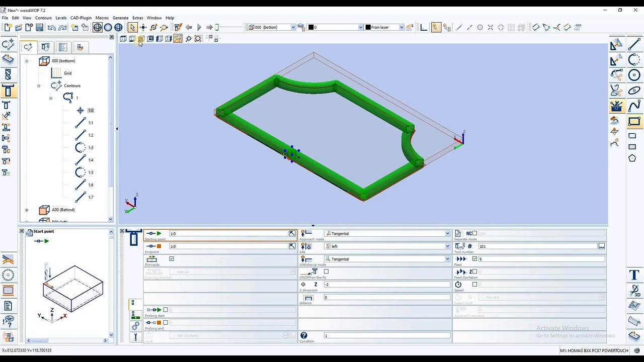
Task: Click the Save icon in toolbar
Action: [x=39, y=27]
